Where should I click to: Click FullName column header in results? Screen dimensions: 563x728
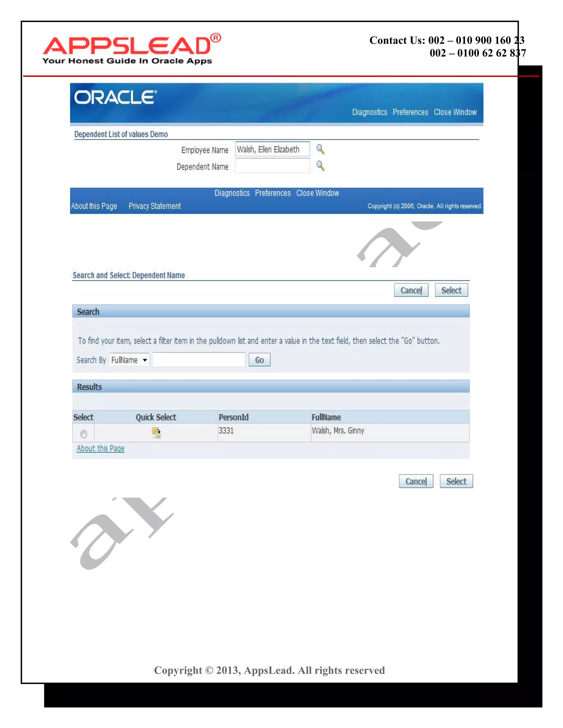tap(326, 417)
